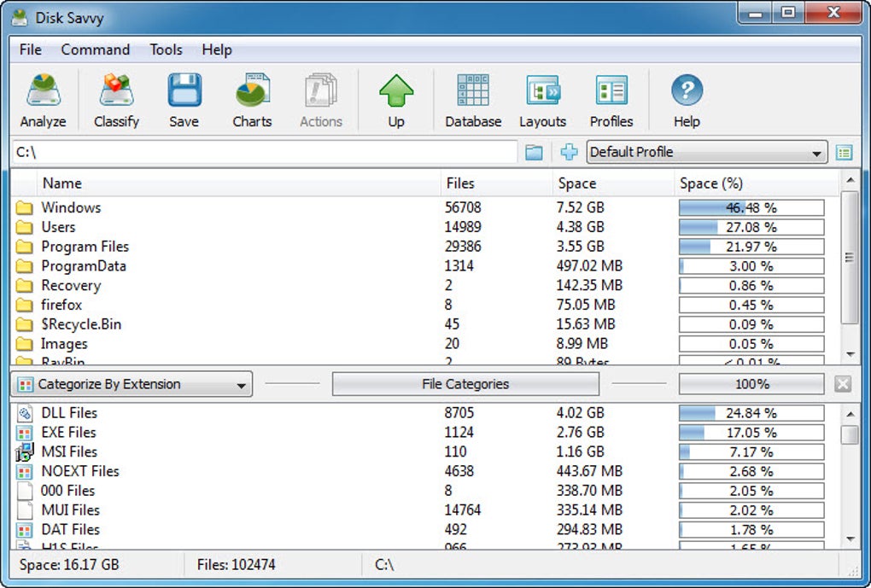Click the '7.52 GB' space value
This screenshot has width=871, height=588.
point(581,207)
